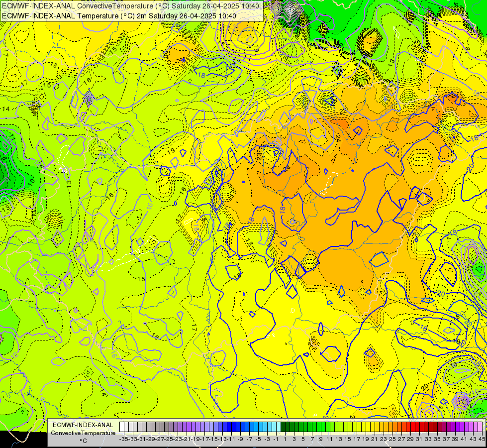This screenshot has width=487, height=448.
Task: Click the ConvectiveTemperature title line at top
Action: pyautogui.click(x=130, y=6)
